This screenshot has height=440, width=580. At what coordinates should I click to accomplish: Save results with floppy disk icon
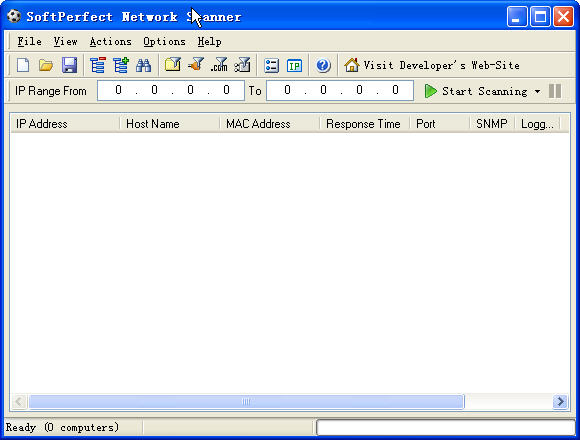click(69, 65)
